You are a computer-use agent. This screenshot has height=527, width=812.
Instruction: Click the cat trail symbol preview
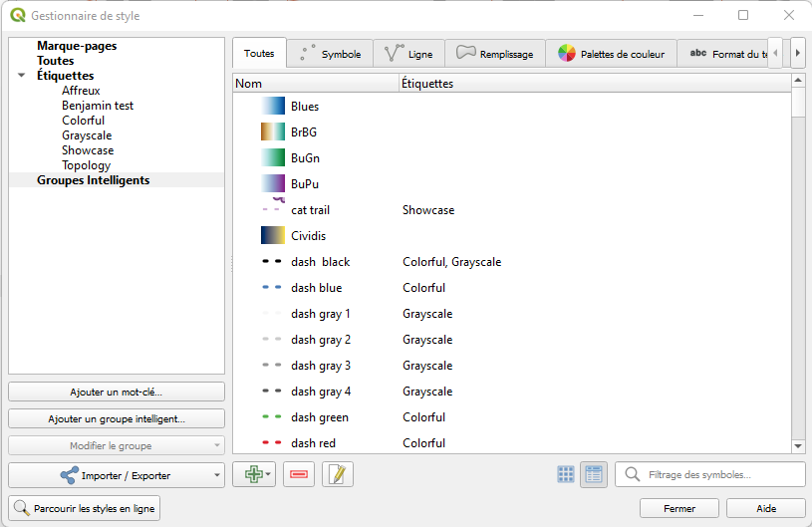[273, 205]
